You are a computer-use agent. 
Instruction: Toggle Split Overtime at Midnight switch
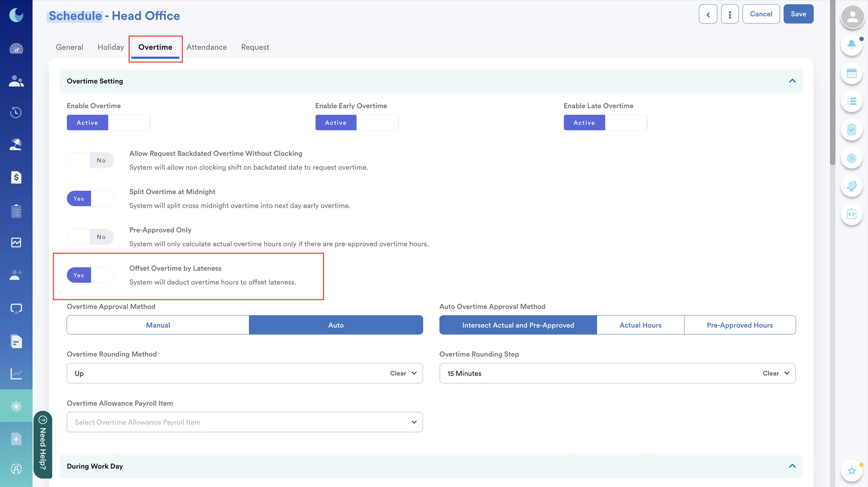click(90, 199)
